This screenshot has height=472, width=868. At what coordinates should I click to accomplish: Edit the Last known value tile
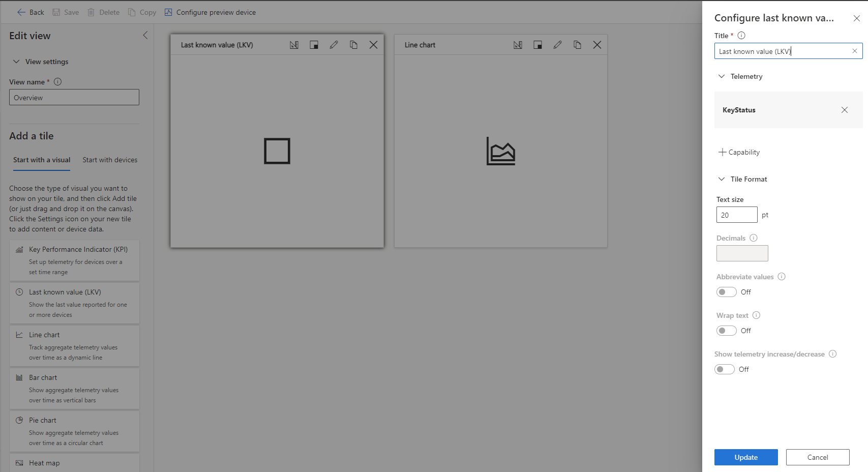click(x=334, y=45)
